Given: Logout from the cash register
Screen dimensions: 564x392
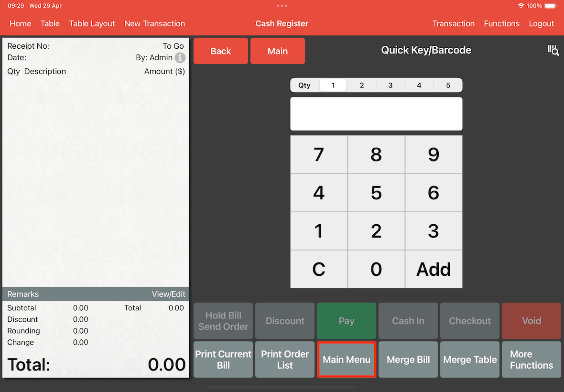Looking at the screenshot, I should 541,24.
